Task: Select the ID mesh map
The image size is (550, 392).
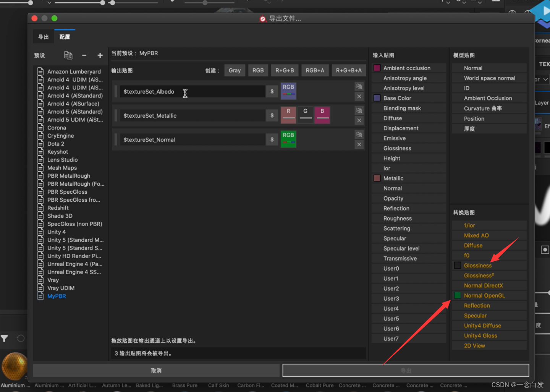Action: pyautogui.click(x=489, y=88)
